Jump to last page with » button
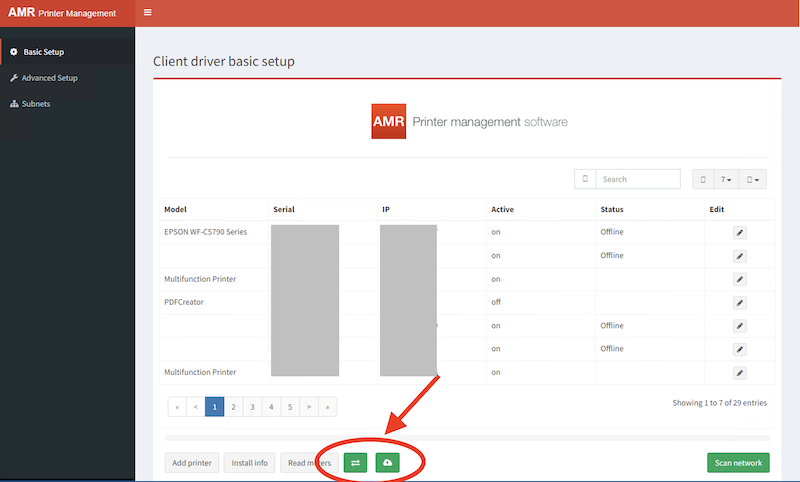 coord(328,407)
